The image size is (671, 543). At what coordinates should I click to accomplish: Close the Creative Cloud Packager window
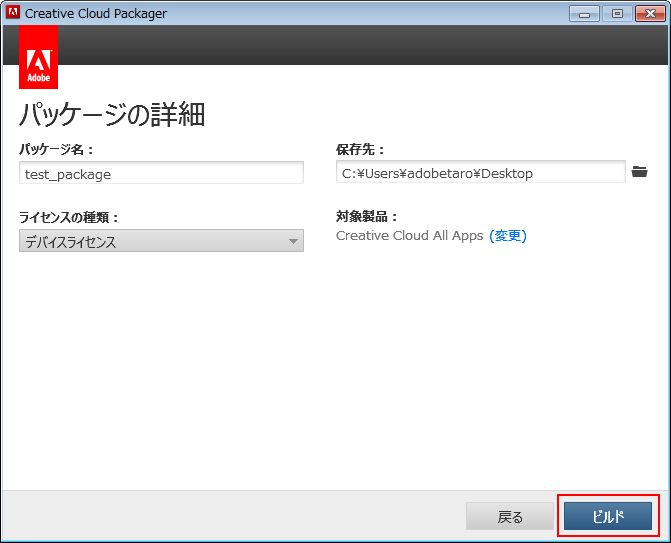pos(650,14)
